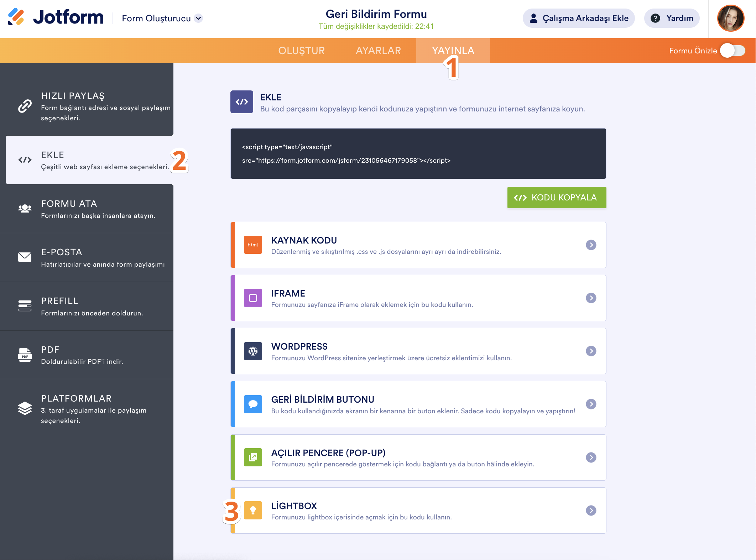
Task: Expand the Lightbox option chevron
Action: tap(591, 510)
